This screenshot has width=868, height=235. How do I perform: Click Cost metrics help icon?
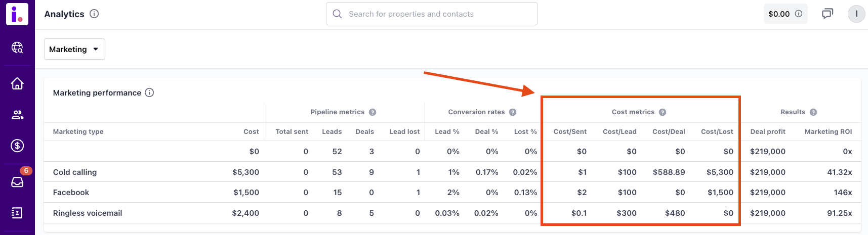pos(663,112)
